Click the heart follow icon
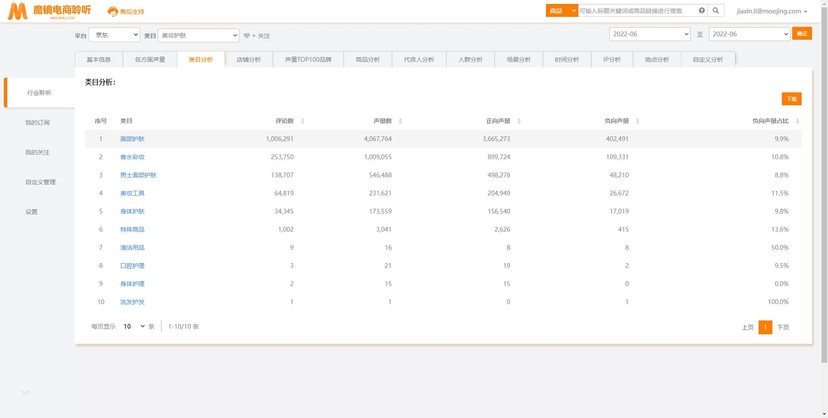The height and width of the screenshot is (418, 828). (x=247, y=36)
